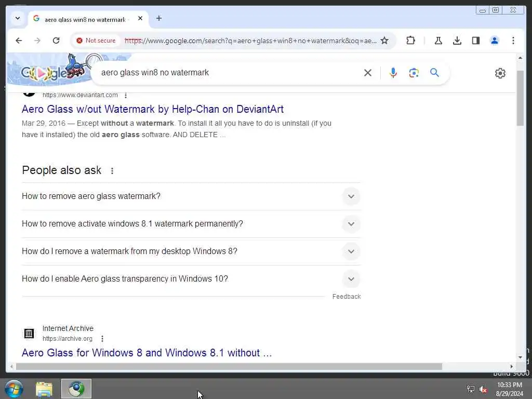Viewport: 532px width, 399px height.
Task: Open the Chrome Labs flask icon
Action: pyautogui.click(x=438, y=41)
